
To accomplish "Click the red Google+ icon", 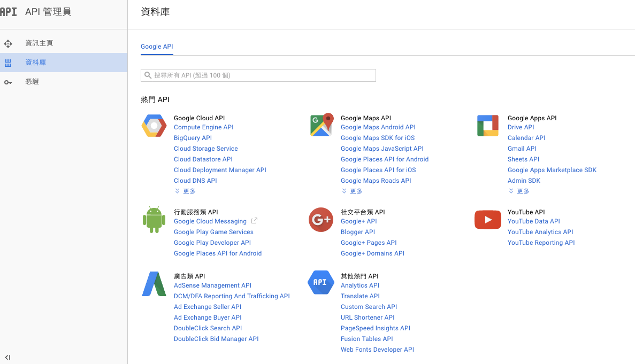I will click(321, 220).
